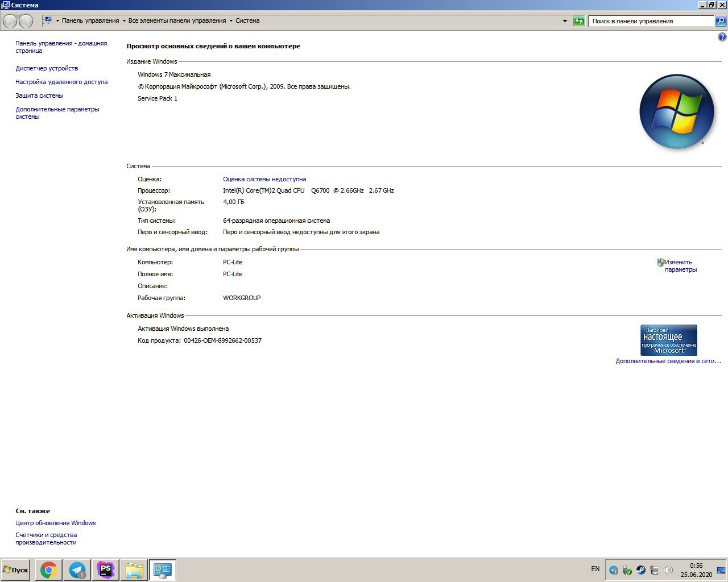Click the WORKGROUP value
The image size is (728, 582).
242,298
